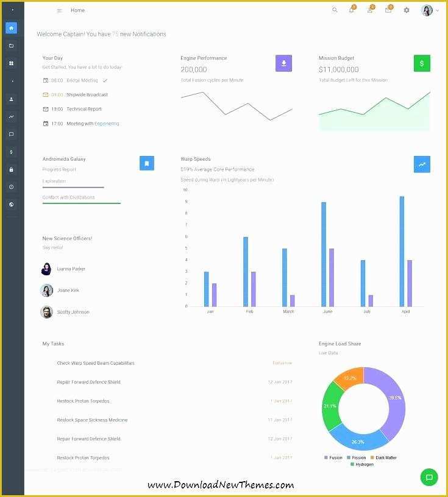The width and height of the screenshot is (448, 497).
Task: Select task Check Warp Speed Beam Capabilities
Action: point(96,363)
